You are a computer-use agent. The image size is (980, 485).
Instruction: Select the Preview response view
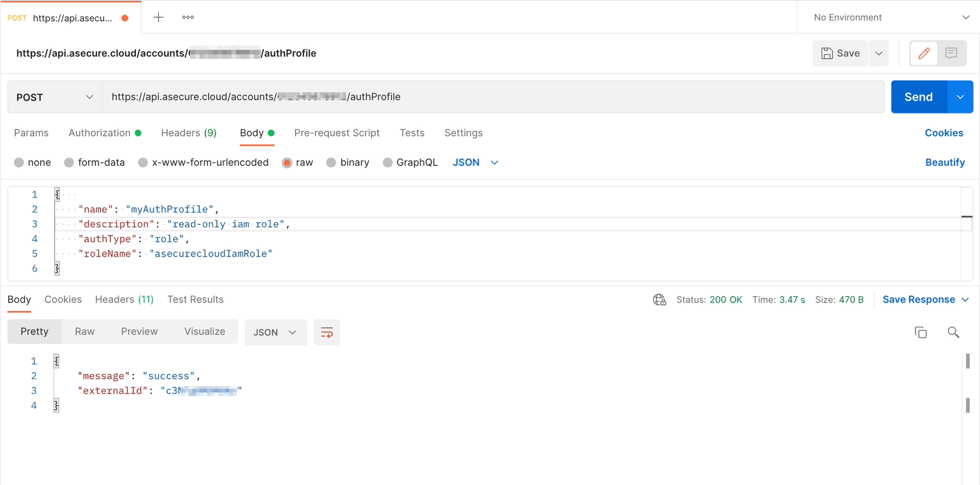139,332
